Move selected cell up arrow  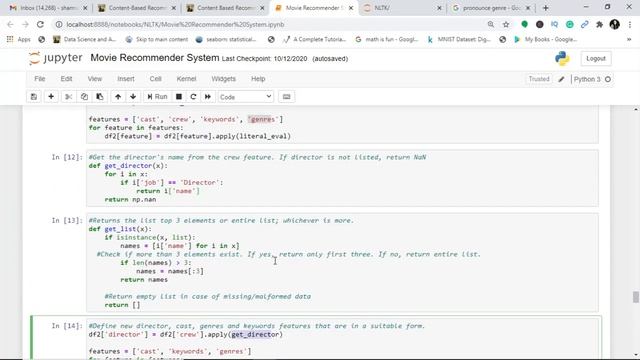tap(118, 97)
